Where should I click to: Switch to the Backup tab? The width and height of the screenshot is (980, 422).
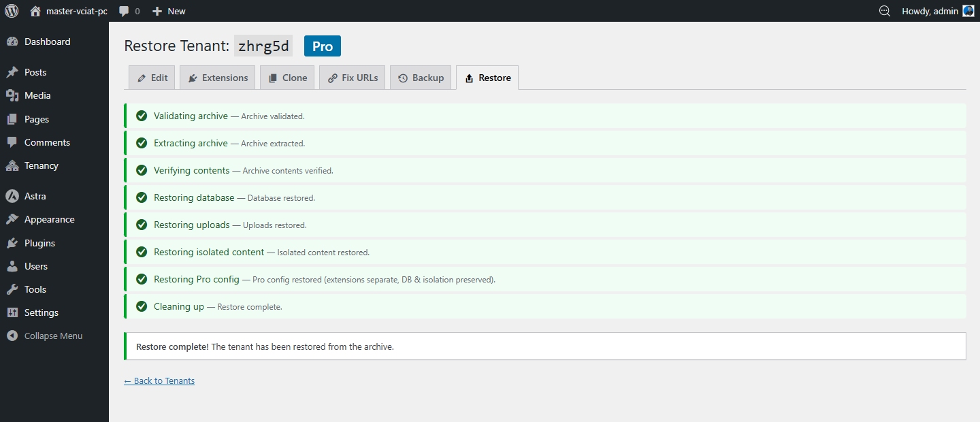click(x=421, y=77)
